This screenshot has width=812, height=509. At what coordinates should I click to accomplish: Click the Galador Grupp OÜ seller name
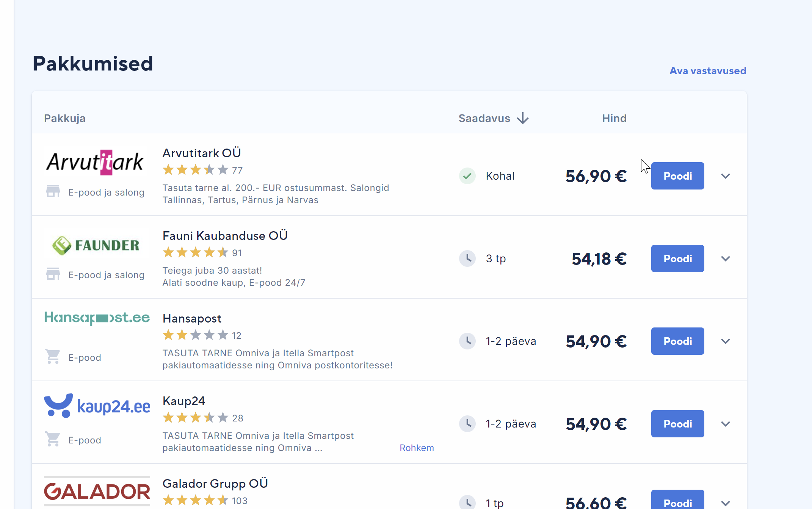point(215,484)
